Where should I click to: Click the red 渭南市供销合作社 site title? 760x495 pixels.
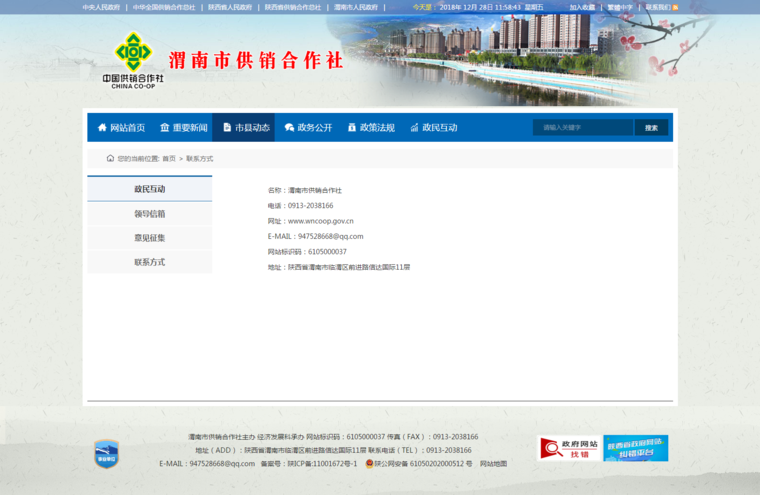(256, 61)
